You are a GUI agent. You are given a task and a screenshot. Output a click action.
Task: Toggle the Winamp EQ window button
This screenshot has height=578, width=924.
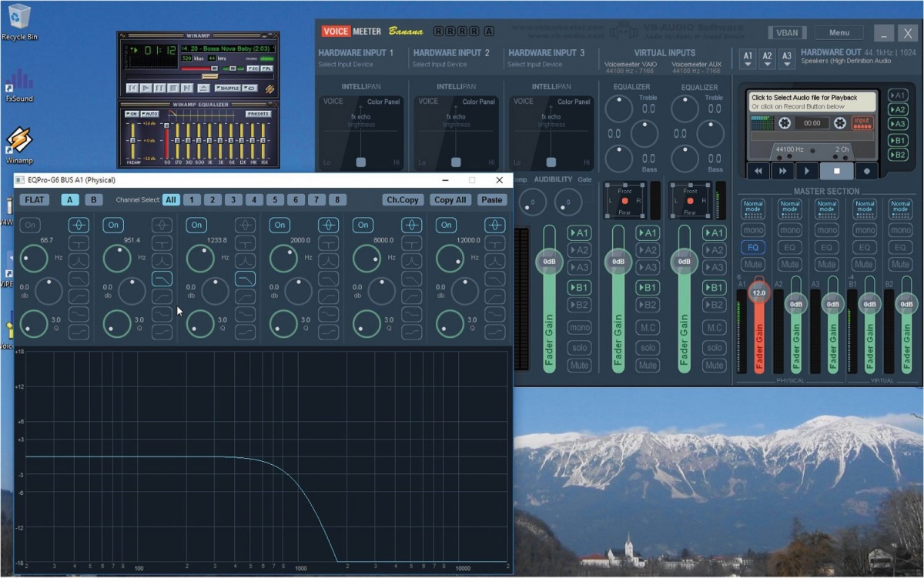tap(252, 68)
